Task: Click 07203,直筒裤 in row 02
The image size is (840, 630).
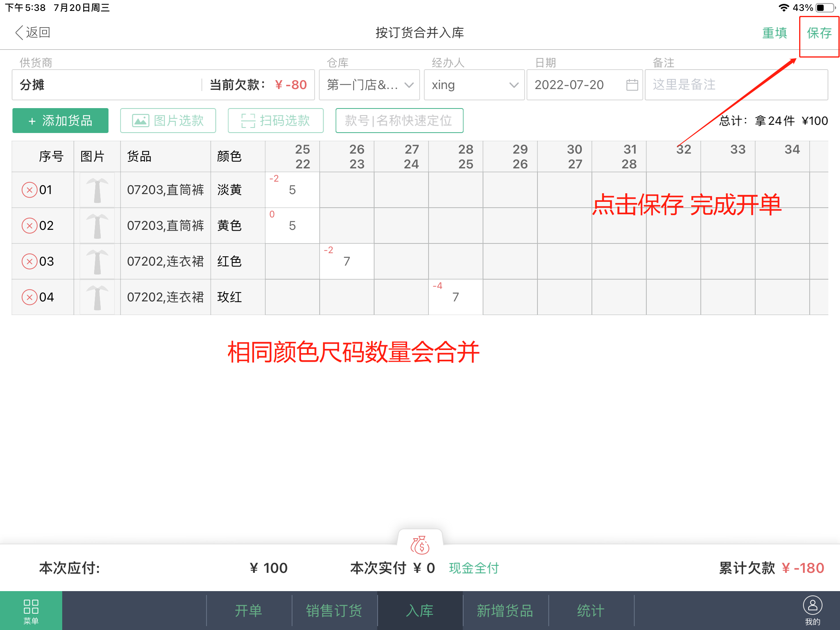Action: click(166, 226)
